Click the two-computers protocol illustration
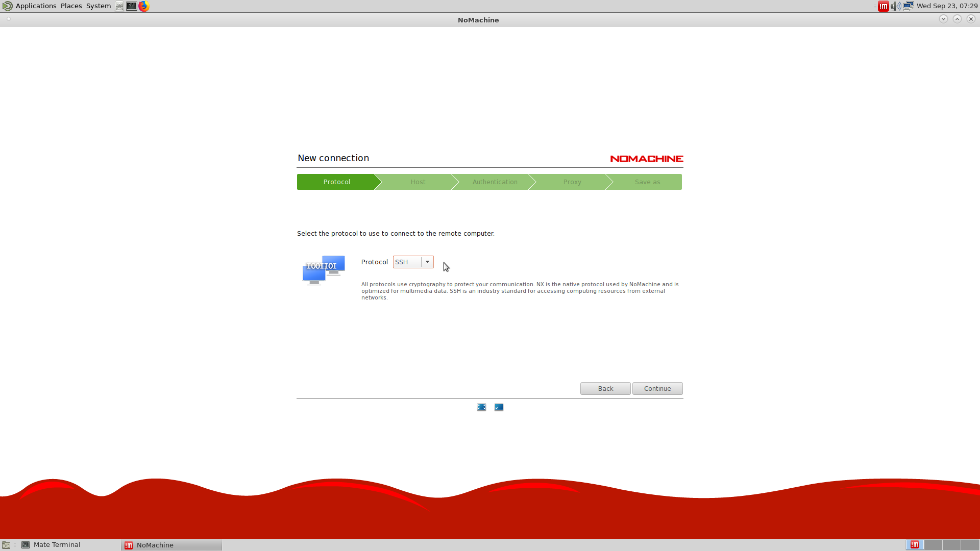 pos(324,270)
